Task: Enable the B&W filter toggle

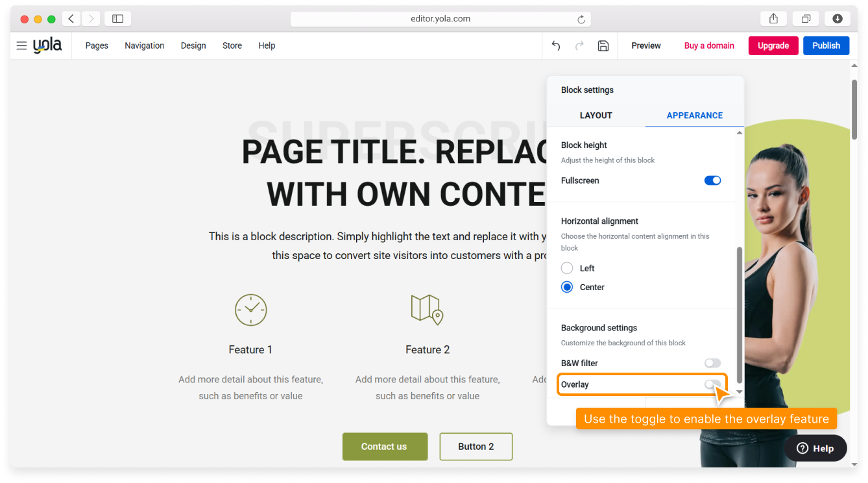Action: (x=712, y=363)
